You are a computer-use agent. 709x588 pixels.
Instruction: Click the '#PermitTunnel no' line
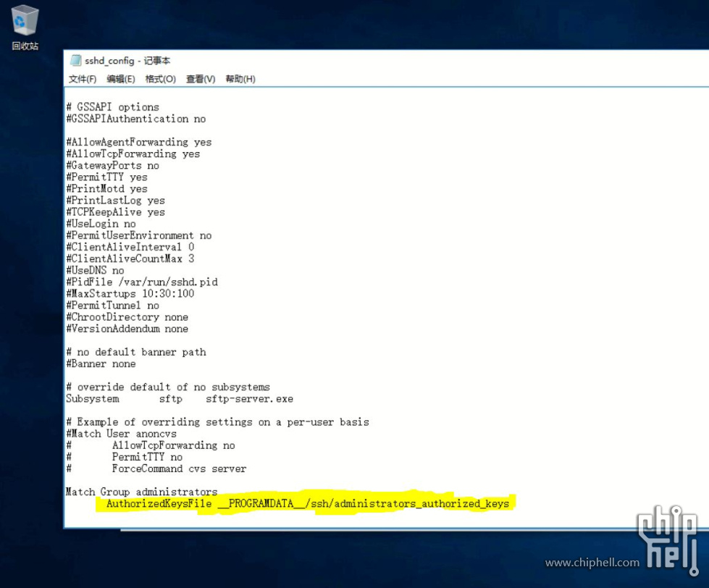112,306
